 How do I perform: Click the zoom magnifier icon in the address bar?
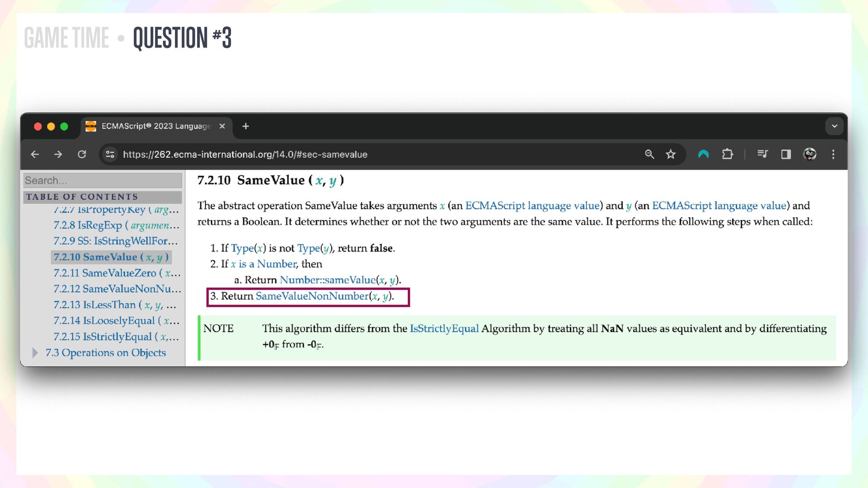coord(649,155)
